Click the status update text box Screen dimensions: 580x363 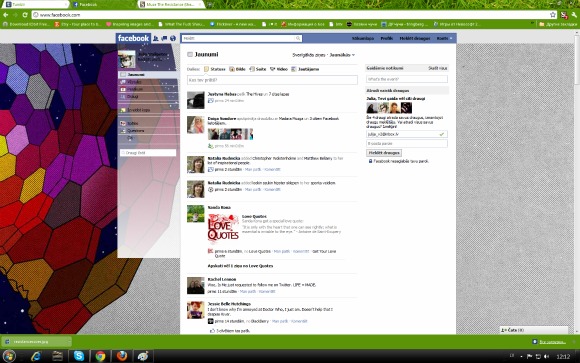pos(272,80)
